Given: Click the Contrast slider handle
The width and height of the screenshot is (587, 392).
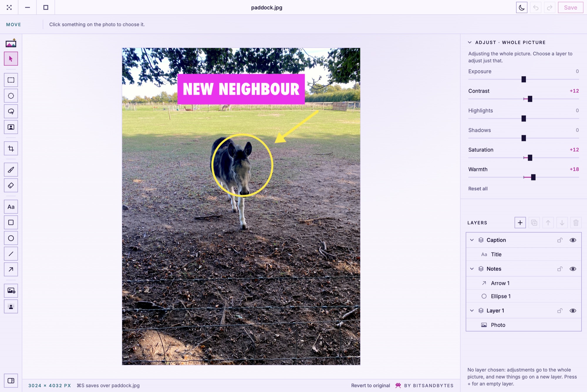Looking at the screenshot, I should [x=530, y=99].
